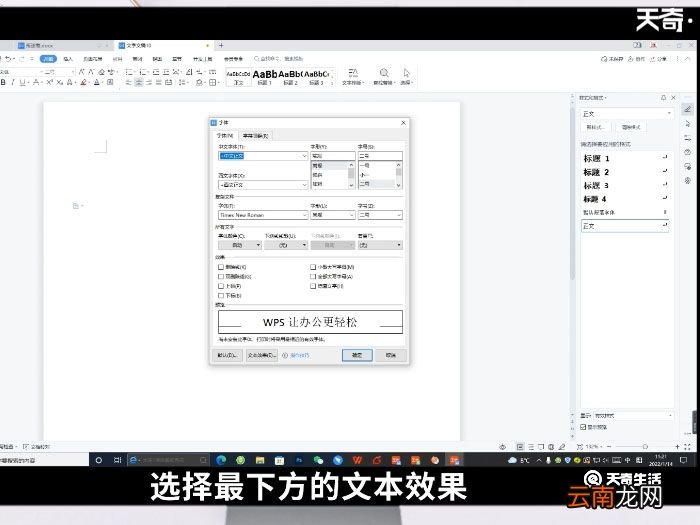
Task: Enable the Strikethrough checkbox in the Font dialog
Action: [x=221, y=267]
